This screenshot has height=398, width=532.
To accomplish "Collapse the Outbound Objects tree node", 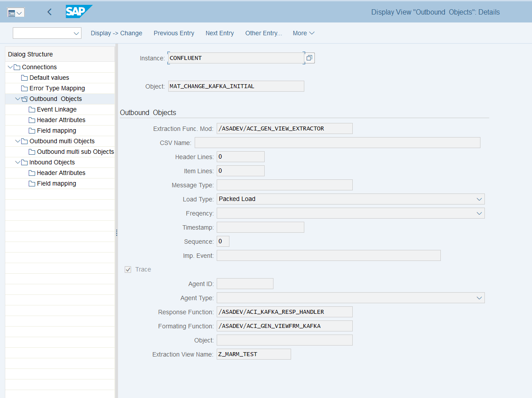I will [x=18, y=99].
